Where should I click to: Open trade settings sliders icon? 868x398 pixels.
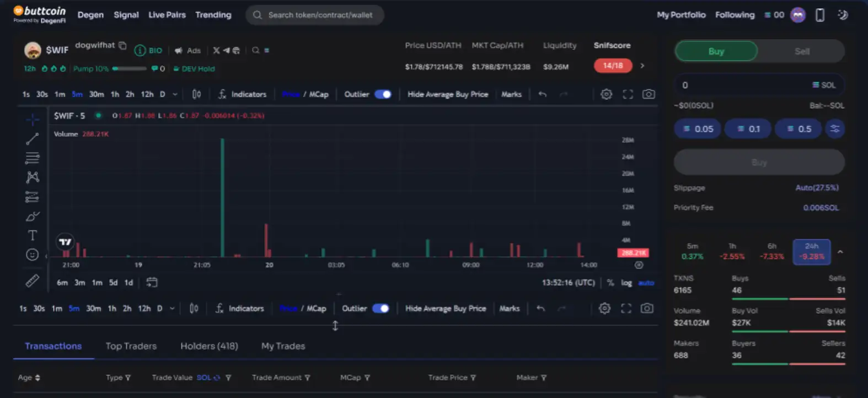tap(835, 129)
